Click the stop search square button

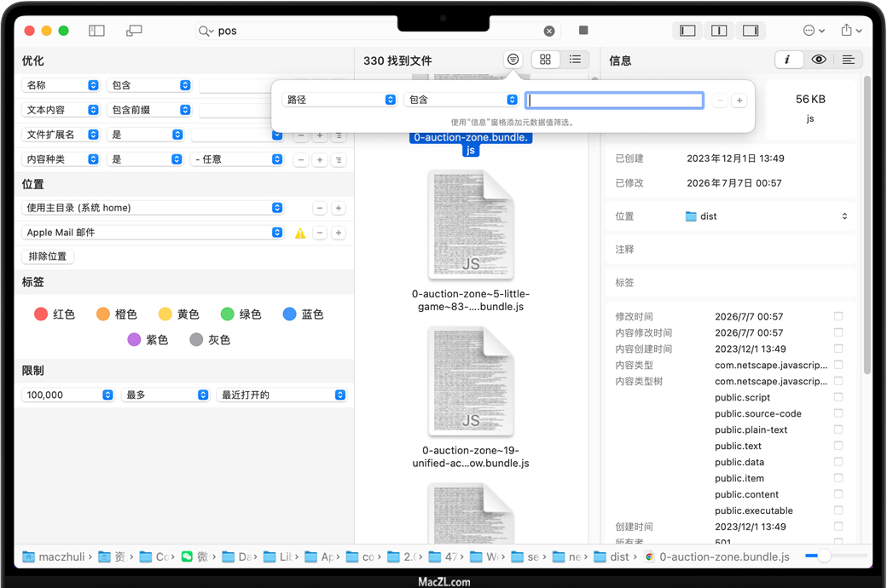point(583,31)
